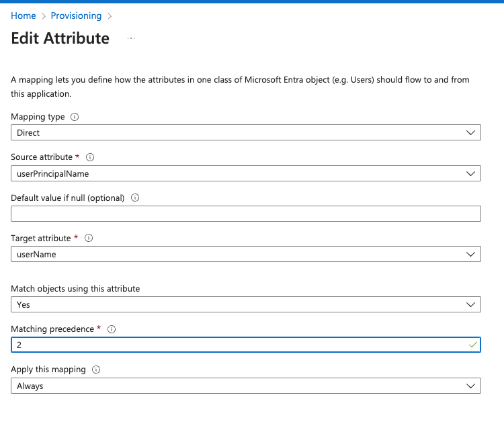Viewport: 504px width, 428px height.
Task: Click the chevron after the Provisioning breadcrumb
Action: pyautogui.click(x=110, y=16)
